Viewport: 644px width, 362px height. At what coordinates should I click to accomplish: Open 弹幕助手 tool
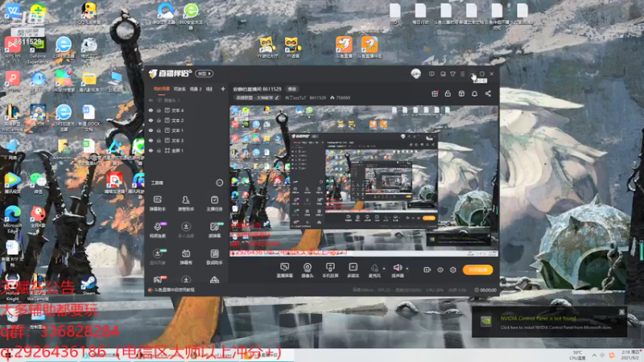(x=158, y=204)
